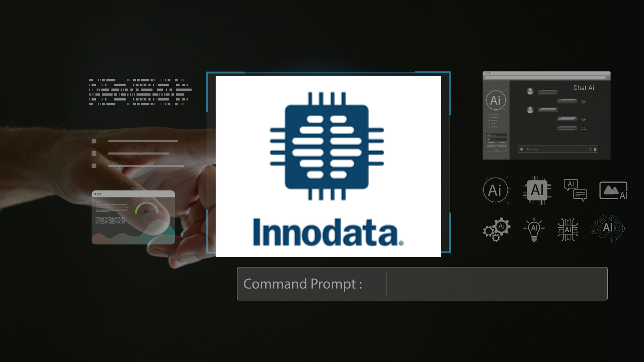Click the Chat Ai title text
This screenshot has height=362, width=644.
point(584,88)
